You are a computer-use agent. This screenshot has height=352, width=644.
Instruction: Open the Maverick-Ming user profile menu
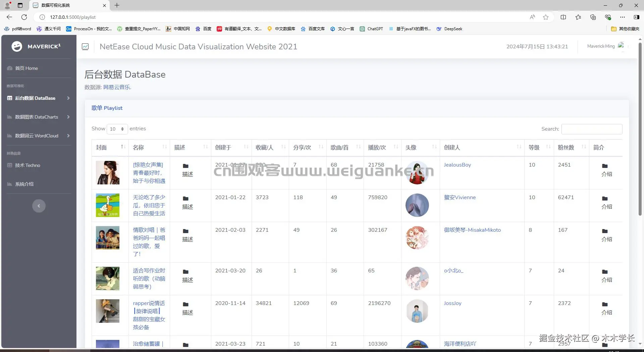point(605,46)
